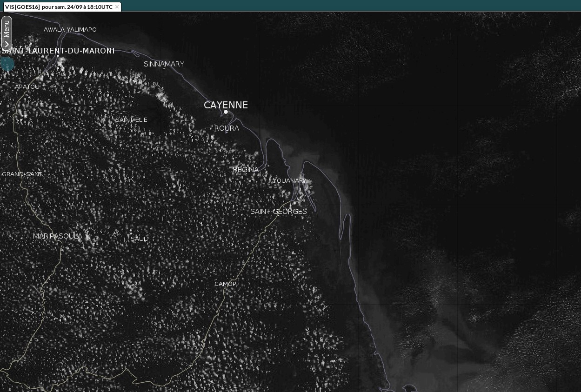Select the VIS [GOES16] image tab
This screenshot has height=392, width=581.
coord(58,7)
